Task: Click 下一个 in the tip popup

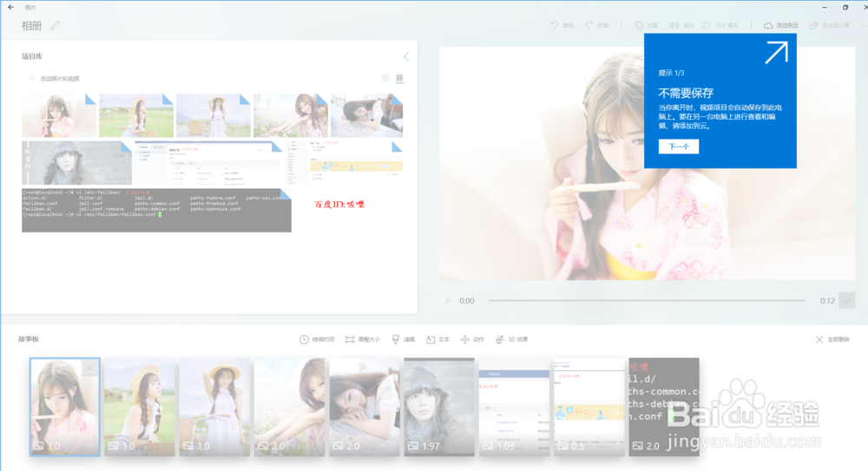Action: coord(679,147)
